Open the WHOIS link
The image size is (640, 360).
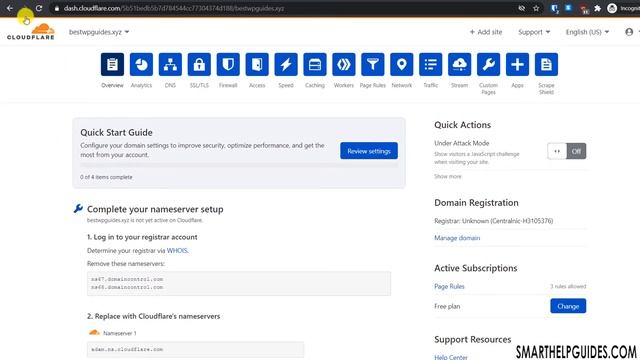point(177,251)
